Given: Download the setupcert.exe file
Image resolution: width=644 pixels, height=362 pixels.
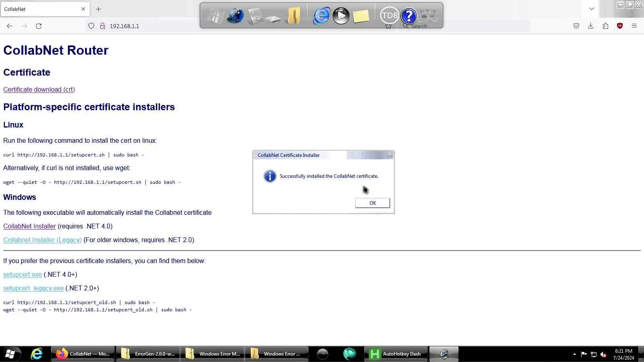Looking at the screenshot, I should point(23,274).
